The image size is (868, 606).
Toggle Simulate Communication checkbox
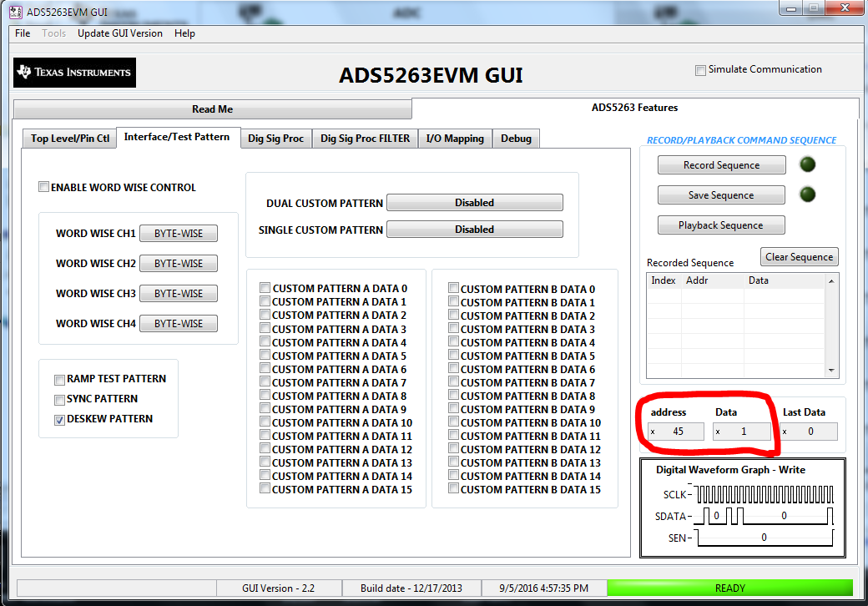[x=700, y=70]
